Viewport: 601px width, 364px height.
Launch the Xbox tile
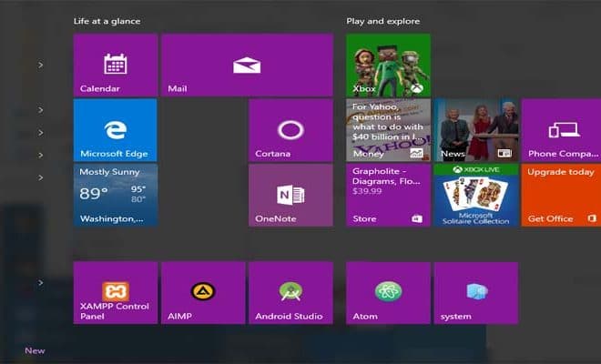388,66
